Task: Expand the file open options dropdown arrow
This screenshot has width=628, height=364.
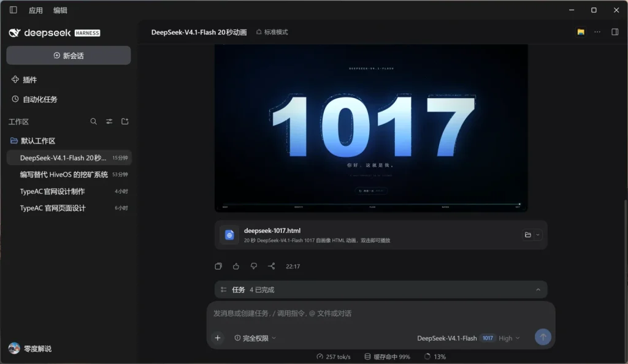Action: click(x=538, y=235)
